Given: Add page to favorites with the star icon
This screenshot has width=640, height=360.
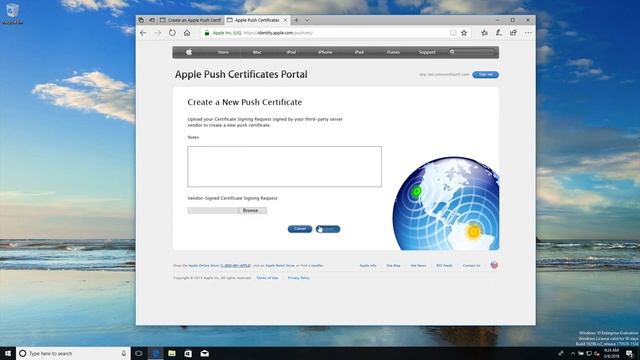Looking at the screenshot, I should (464, 33).
